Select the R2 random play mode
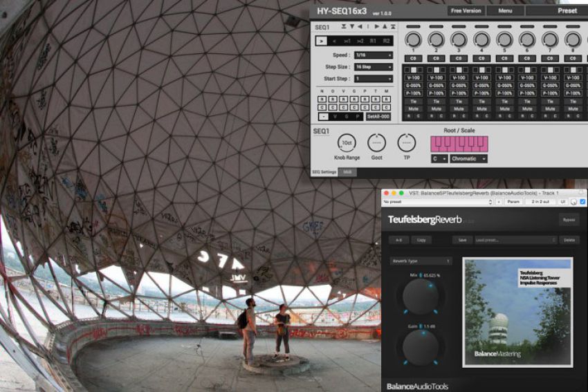Viewport: 588px width, 392px height. pos(386,41)
